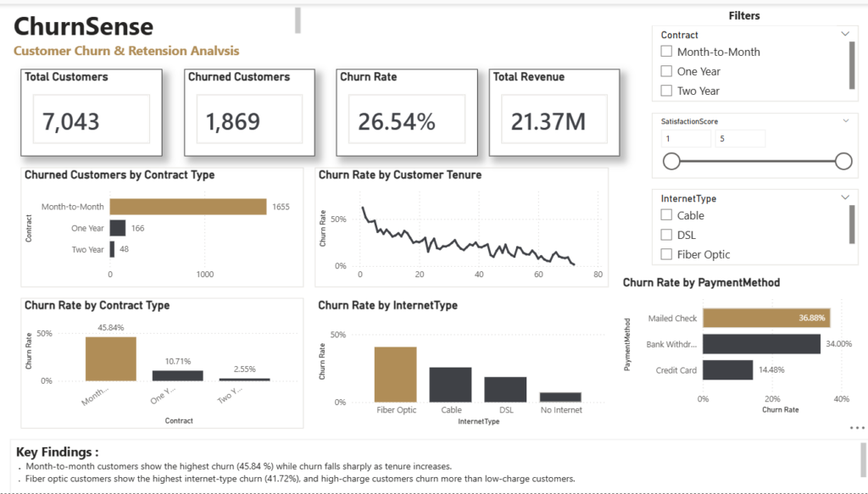Open the InternetType slicer chevron
The width and height of the screenshot is (868, 494).
coord(845,197)
